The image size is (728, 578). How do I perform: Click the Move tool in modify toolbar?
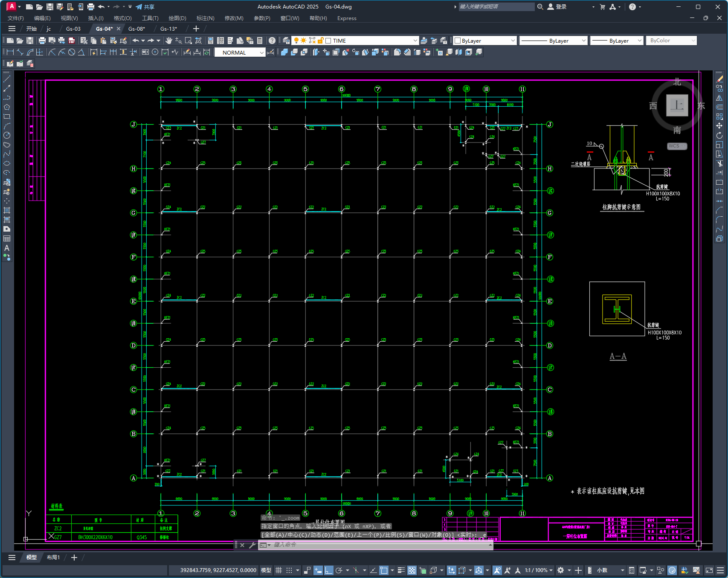click(719, 126)
